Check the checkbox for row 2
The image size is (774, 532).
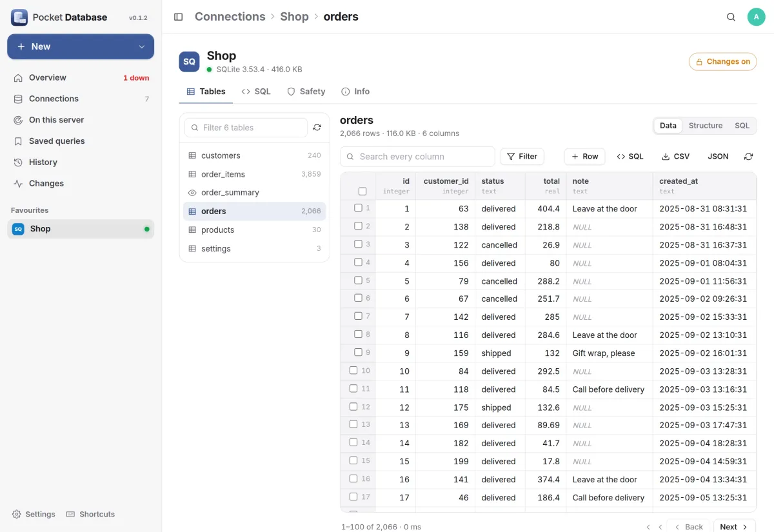point(359,226)
